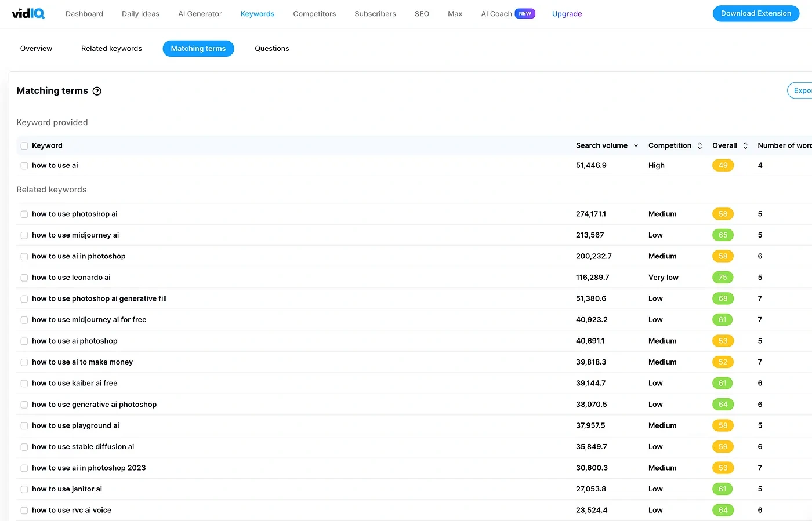The width and height of the screenshot is (812, 521).
Task: Open the Competitors section
Action: coord(314,13)
